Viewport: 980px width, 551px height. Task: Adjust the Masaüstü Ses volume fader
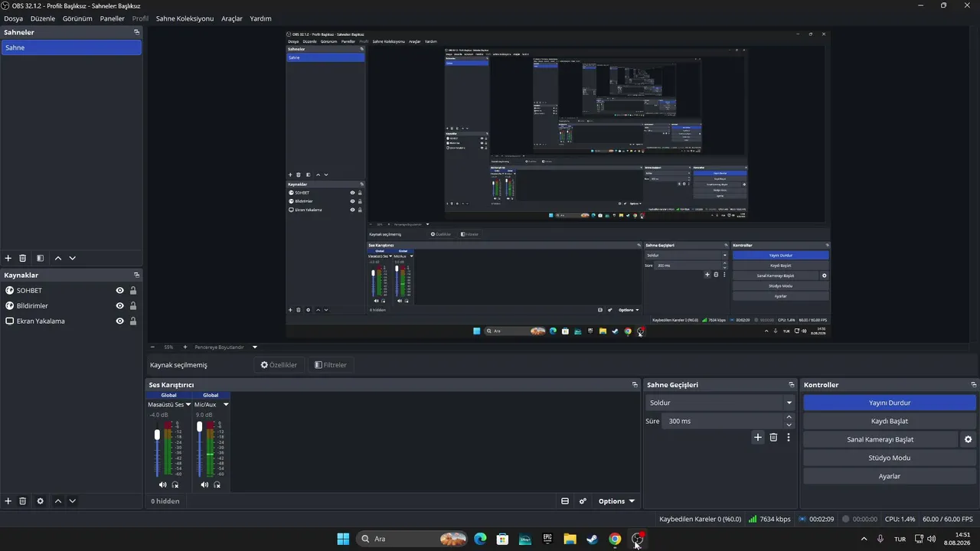point(158,435)
